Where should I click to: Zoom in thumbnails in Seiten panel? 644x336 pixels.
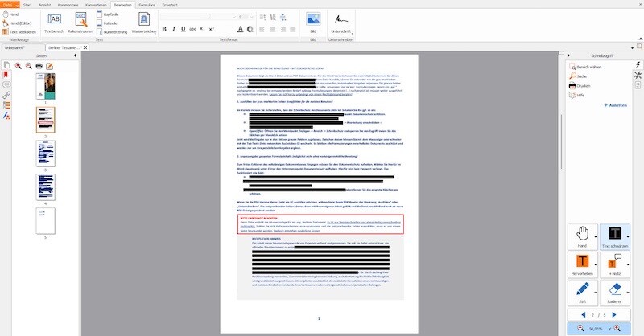tap(19, 66)
